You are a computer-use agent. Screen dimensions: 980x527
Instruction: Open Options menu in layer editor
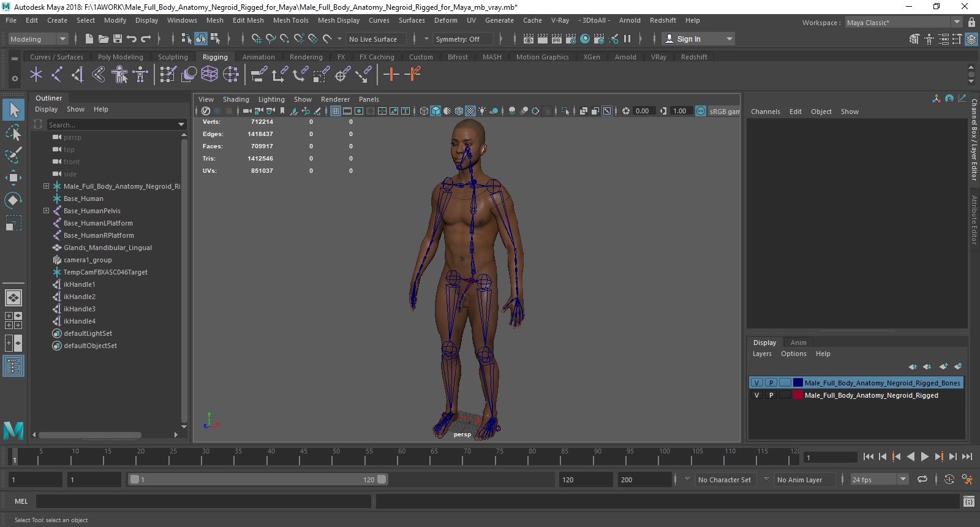[x=794, y=354]
